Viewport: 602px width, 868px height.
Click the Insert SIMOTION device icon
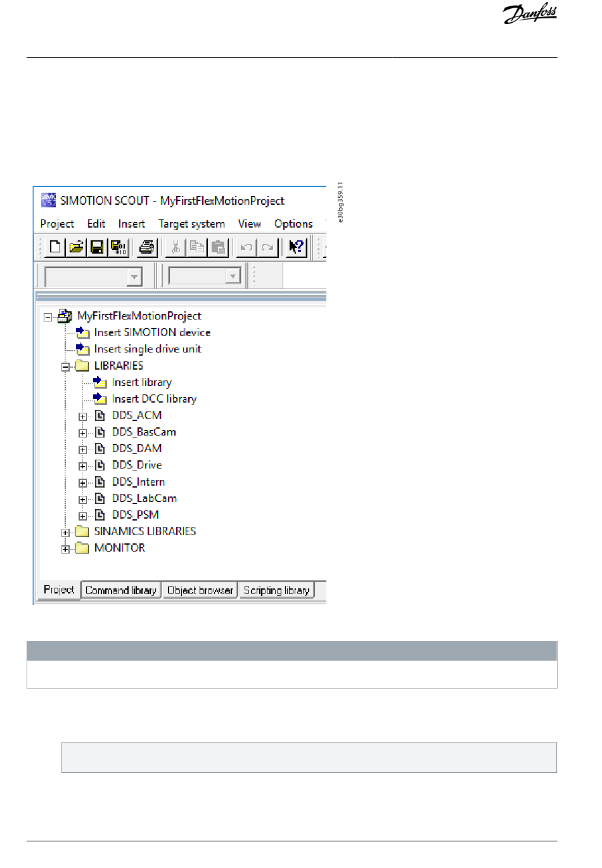pos(83,332)
